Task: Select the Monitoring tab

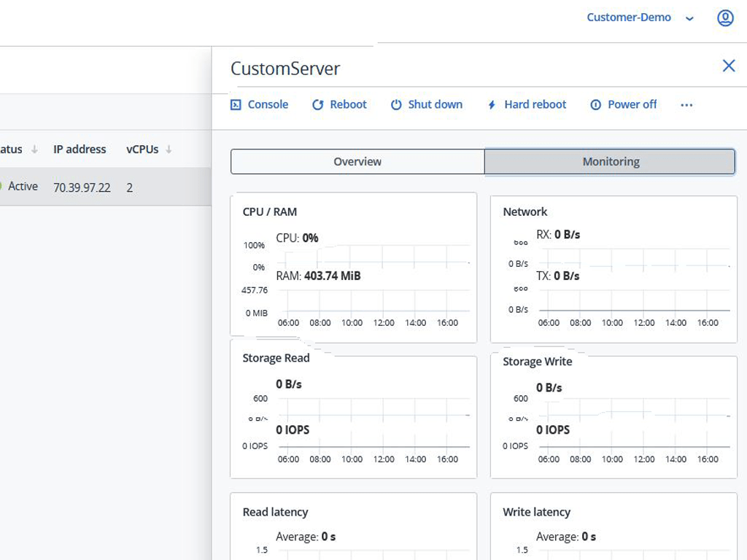Action: (611, 162)
